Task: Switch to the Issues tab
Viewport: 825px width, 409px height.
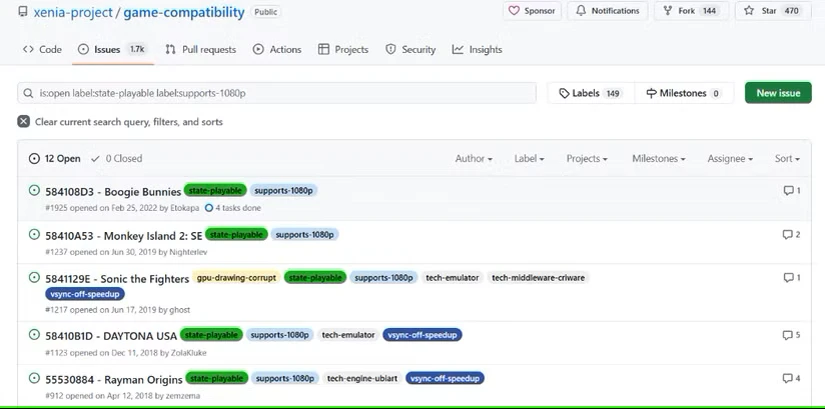Action: (x=113, y=49)
